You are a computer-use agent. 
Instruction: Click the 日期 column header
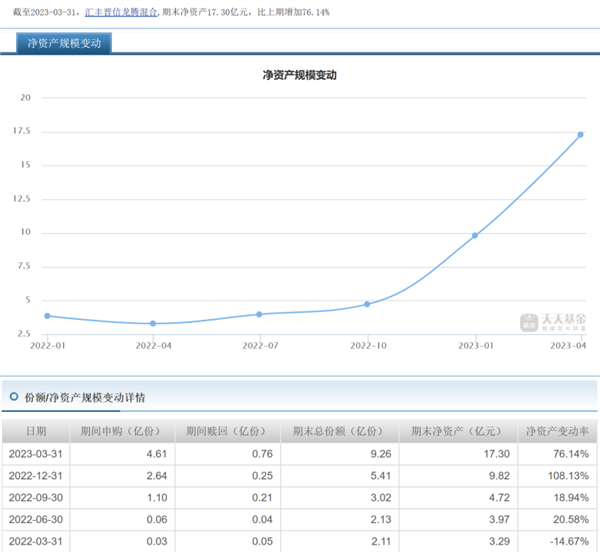[36, 432]
